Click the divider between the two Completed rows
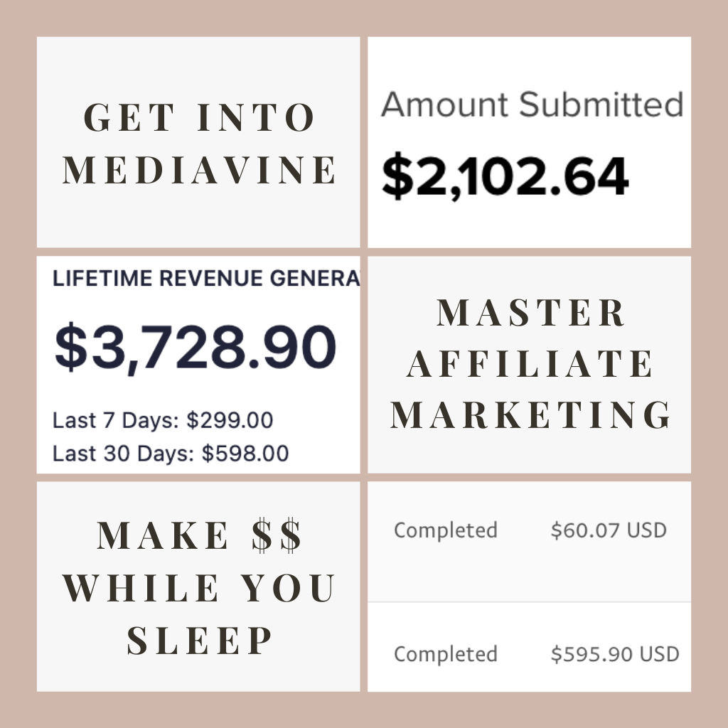This screenshot has width=728, height=728. point(529,602)
